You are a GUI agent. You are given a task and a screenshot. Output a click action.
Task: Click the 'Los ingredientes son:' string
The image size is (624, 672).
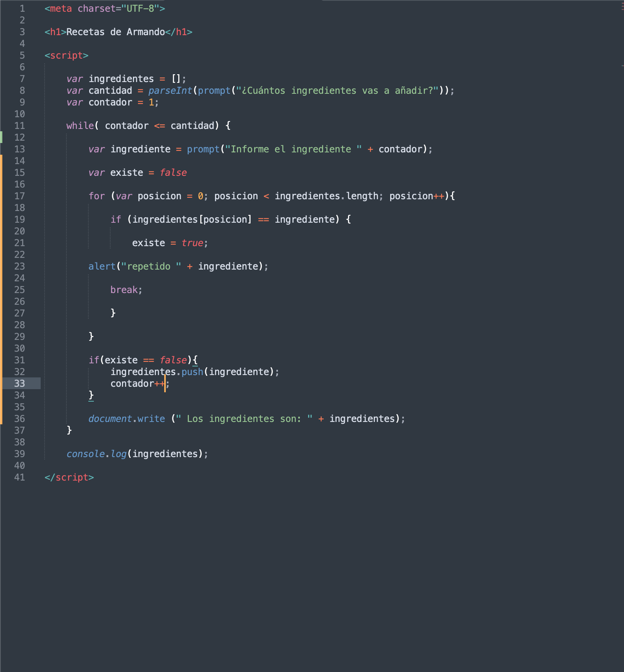pos(244,419)
